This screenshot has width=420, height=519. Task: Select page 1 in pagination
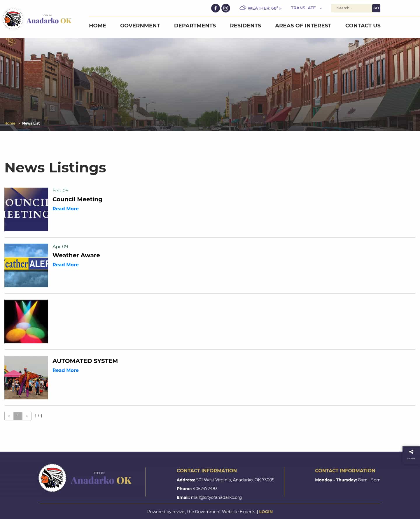pos(18,416)
